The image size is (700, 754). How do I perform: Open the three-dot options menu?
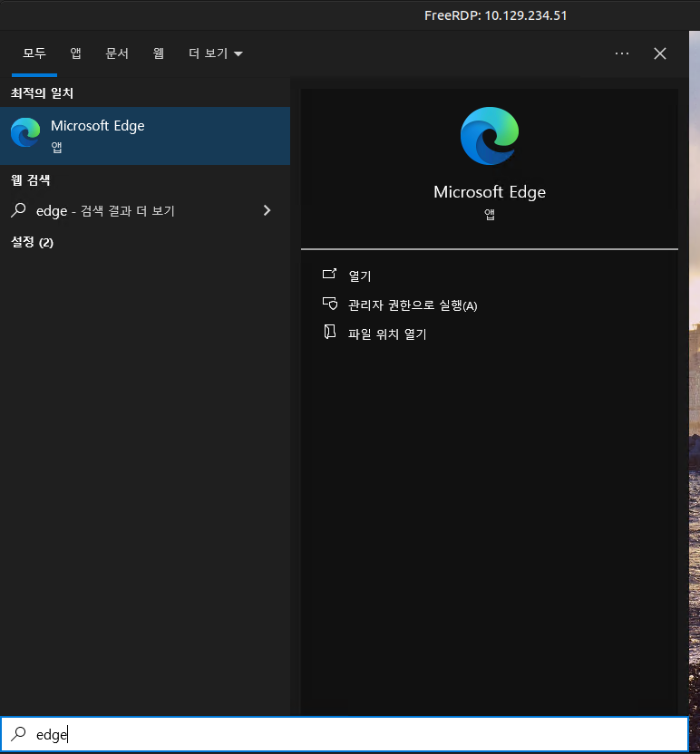coord(622,53)
